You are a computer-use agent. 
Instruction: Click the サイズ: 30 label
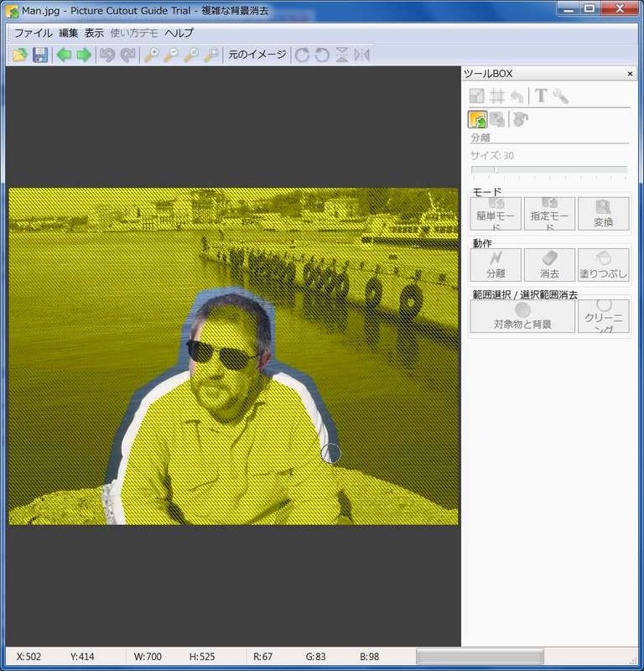[x=492, y=155]
